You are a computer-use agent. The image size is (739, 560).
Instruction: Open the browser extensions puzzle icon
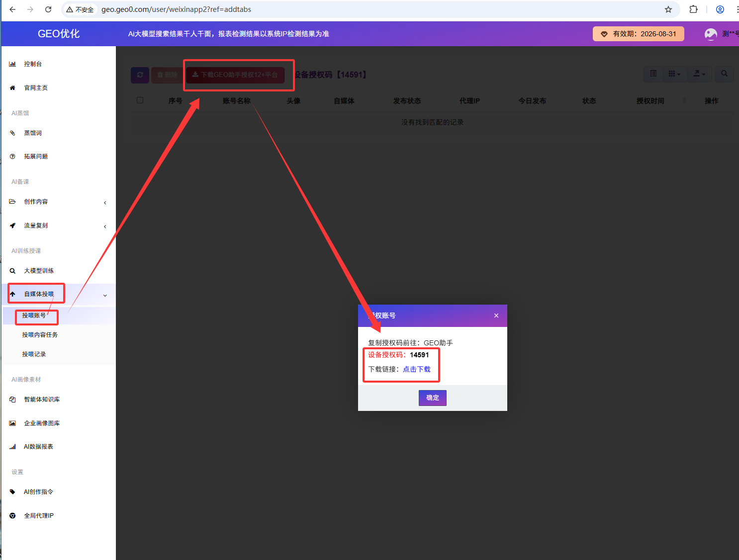(x=693, y=9)
